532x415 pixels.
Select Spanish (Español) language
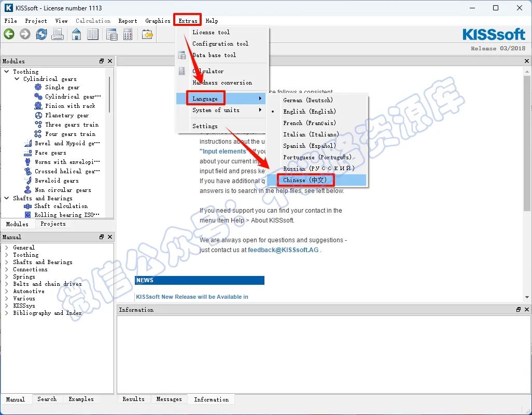coord(317,146)
